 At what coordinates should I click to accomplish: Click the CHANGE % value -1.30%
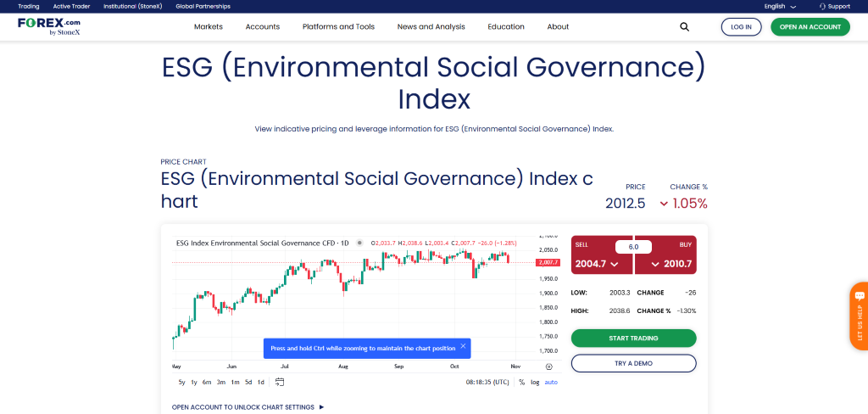[x=687, y=310]
